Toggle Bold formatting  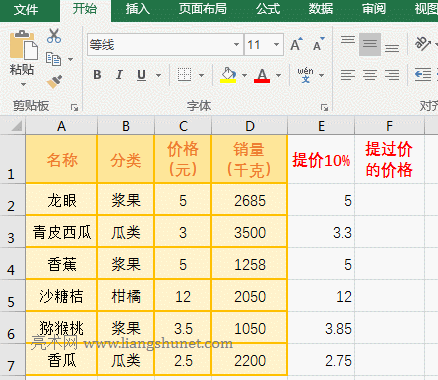coord(97,75)
